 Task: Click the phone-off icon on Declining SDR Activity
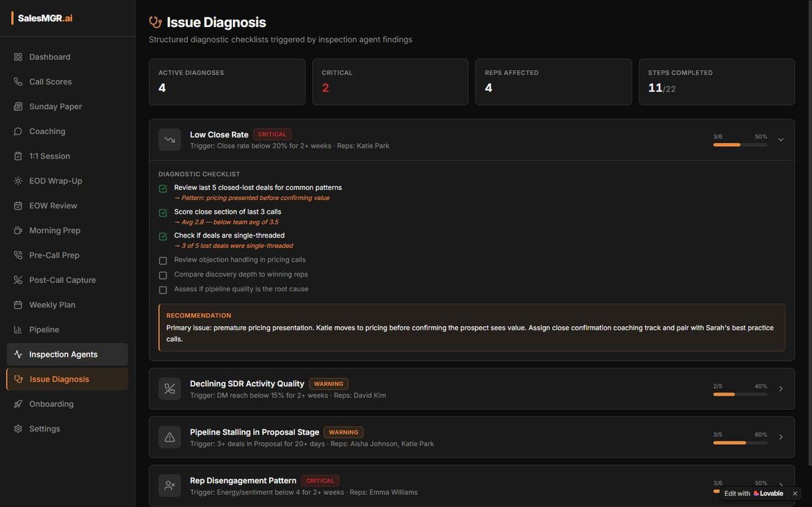[x=169, y=388]
